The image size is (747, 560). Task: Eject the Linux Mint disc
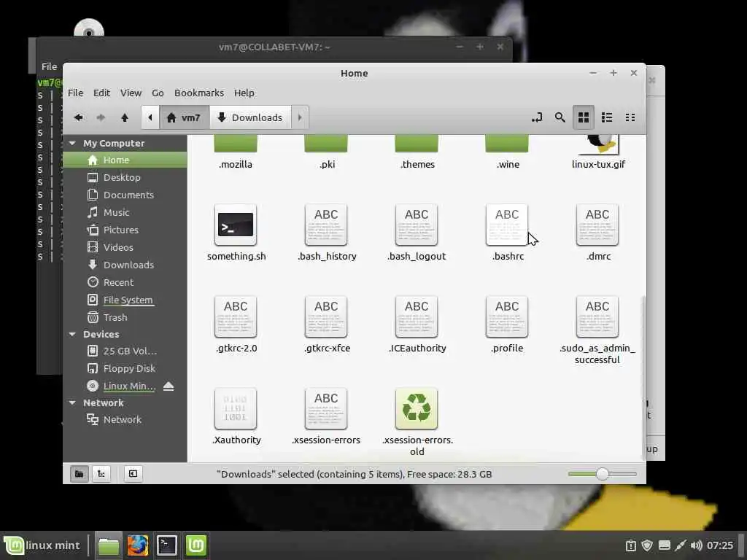[x=169, y=386]
